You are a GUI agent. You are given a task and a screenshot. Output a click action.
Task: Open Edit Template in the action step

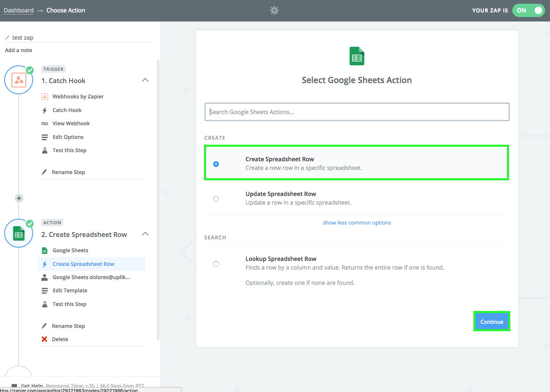70,291
